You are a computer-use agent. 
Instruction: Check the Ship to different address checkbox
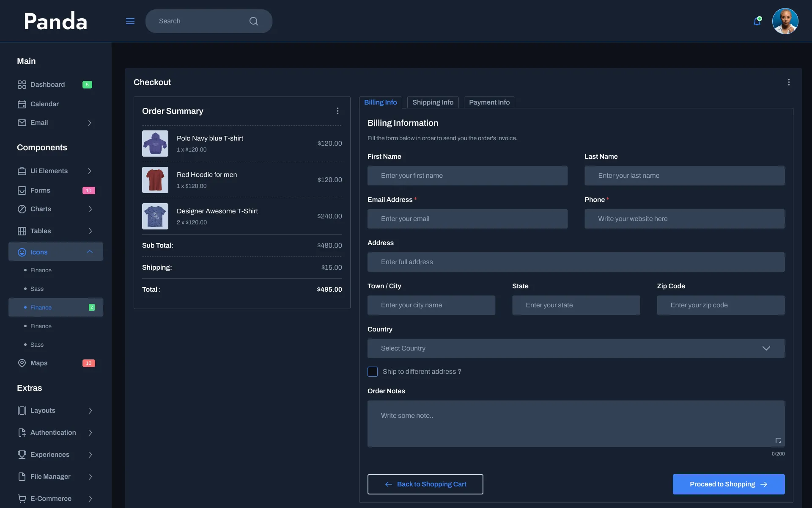[x=372, y=371]
